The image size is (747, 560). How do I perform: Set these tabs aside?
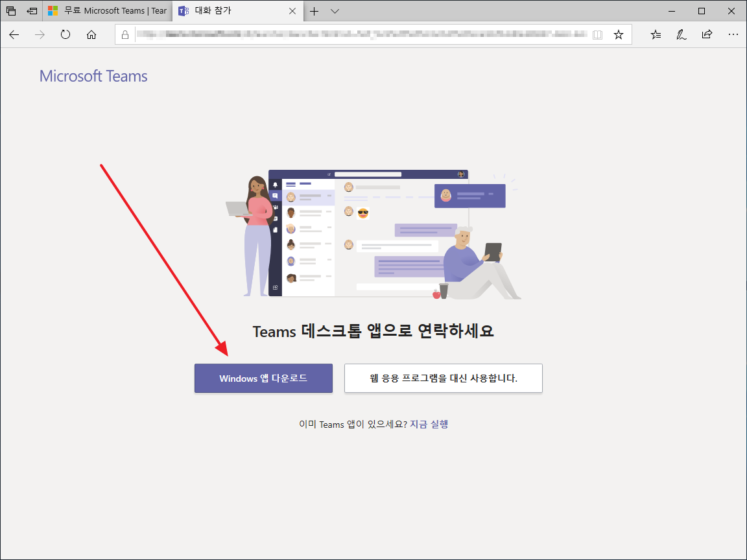click(x=32, y=10)
